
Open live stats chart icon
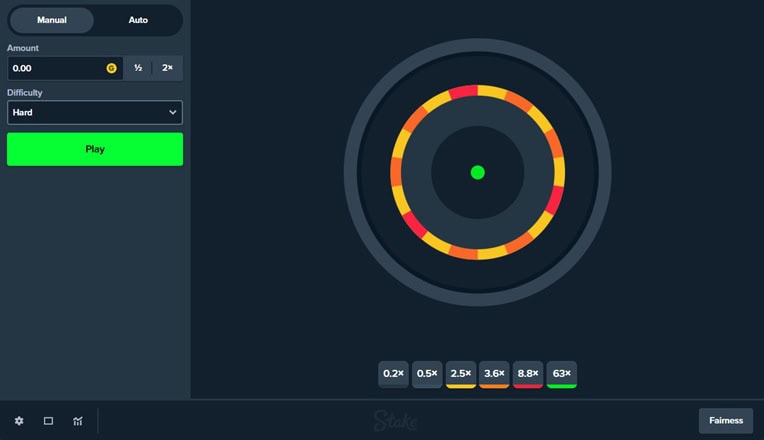pyautogui.click(x=77, y=421)
